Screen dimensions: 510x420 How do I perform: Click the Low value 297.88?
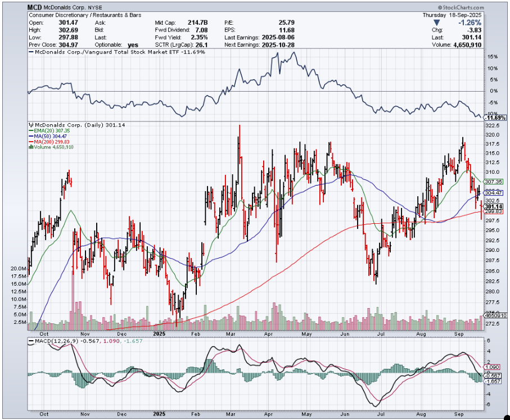[x=68, y=38]
